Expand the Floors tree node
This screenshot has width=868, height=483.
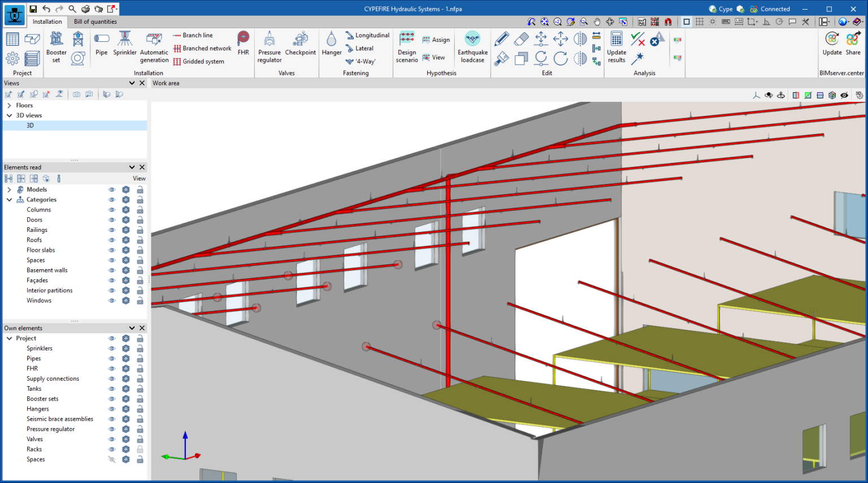[9, 105]
